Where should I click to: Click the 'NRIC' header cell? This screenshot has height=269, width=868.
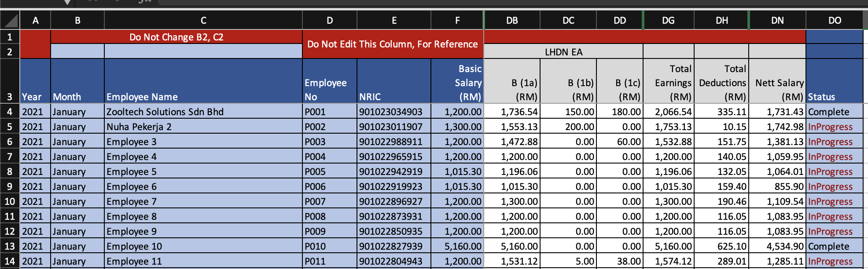coord(394,81)
